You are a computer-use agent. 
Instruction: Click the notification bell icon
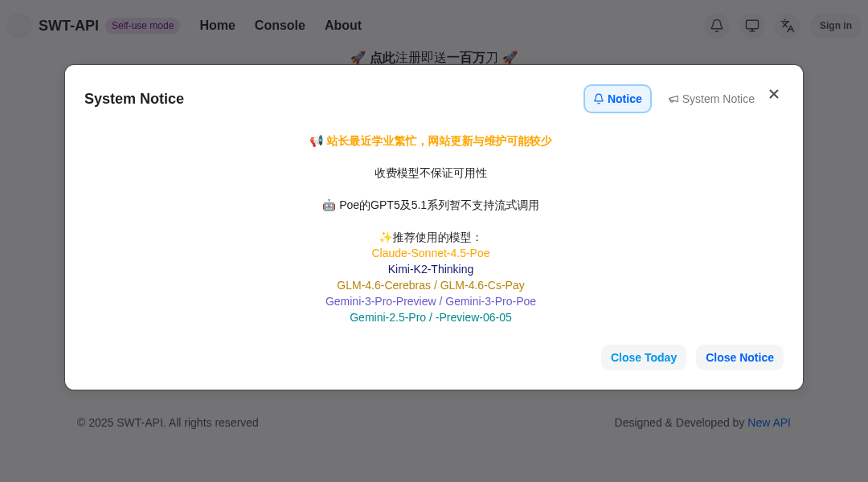coord(716,25)
